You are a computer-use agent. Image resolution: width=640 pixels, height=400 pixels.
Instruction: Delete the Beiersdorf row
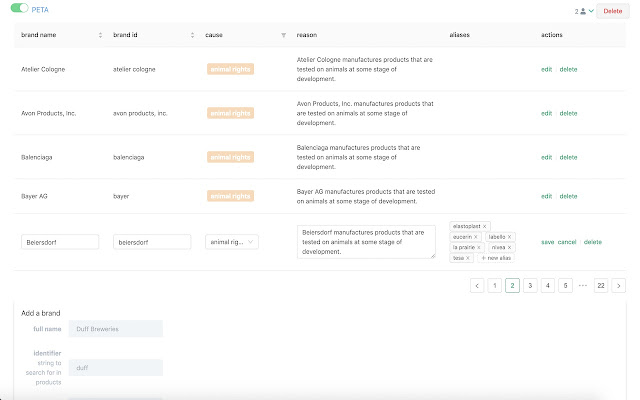pos(593,242)
